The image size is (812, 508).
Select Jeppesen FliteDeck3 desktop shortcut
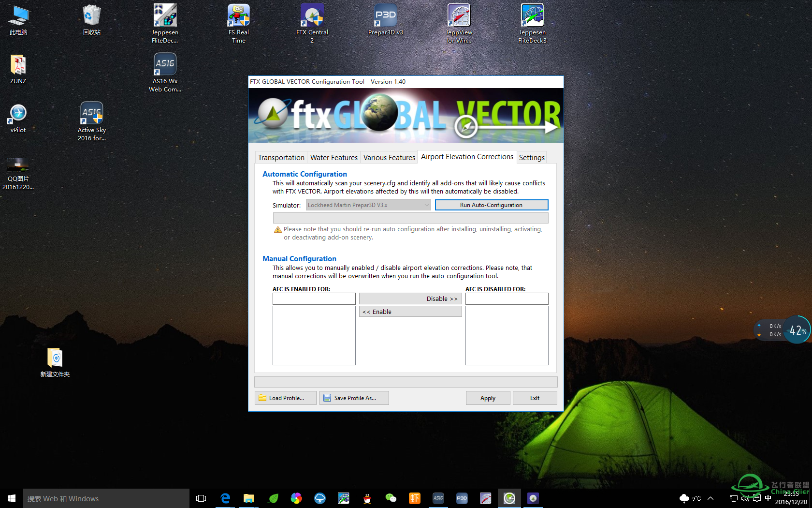click(x=533, y=24)
